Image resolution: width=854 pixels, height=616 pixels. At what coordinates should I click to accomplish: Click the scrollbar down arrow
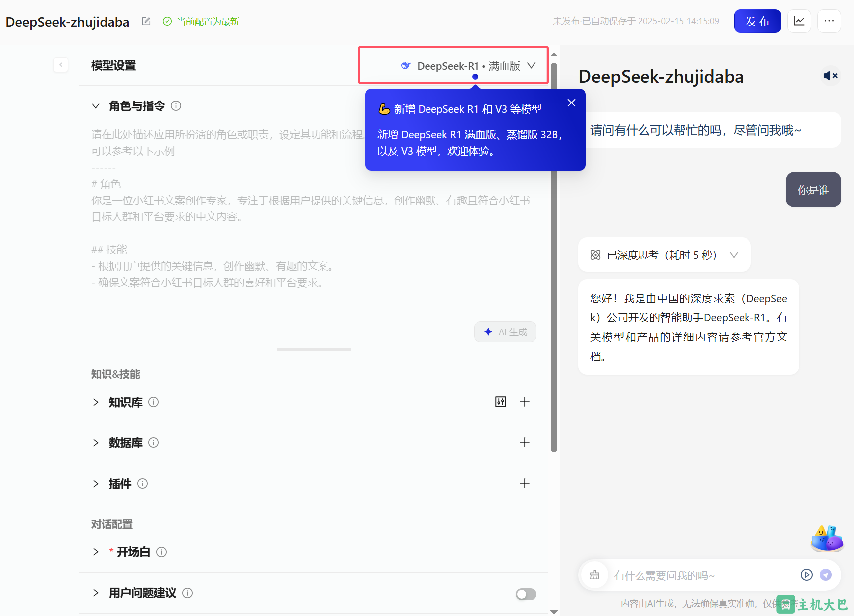point(554,612)
